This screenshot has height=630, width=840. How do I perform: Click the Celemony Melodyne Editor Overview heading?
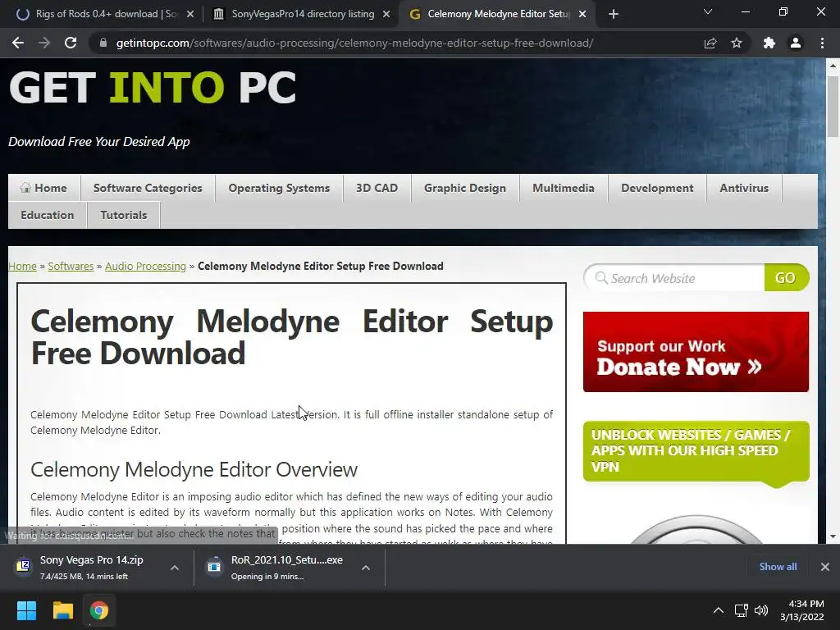pyautogui.click(x=194, y=469)
